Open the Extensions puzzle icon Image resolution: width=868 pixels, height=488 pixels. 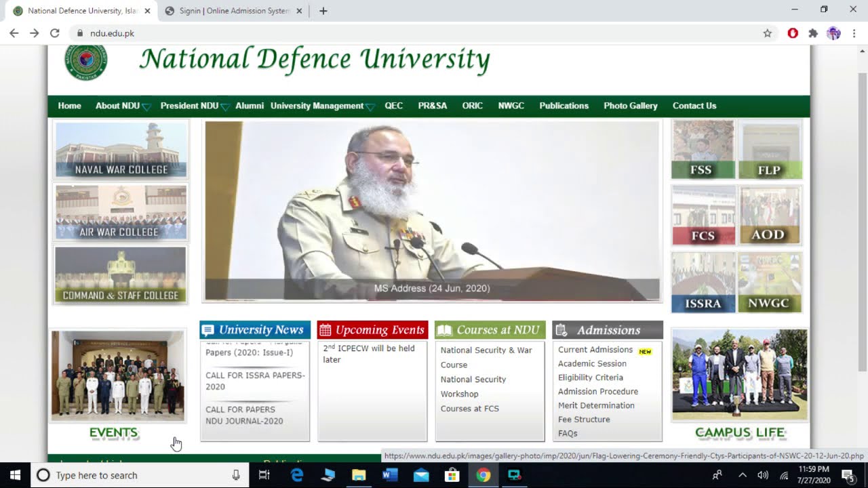(x=813, y=33)
